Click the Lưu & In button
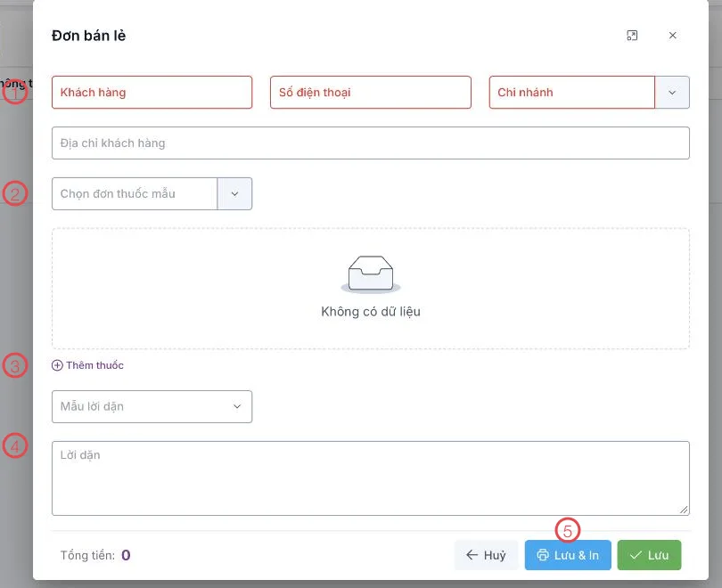This screenshot has height=588, width=722. (568, 555)
